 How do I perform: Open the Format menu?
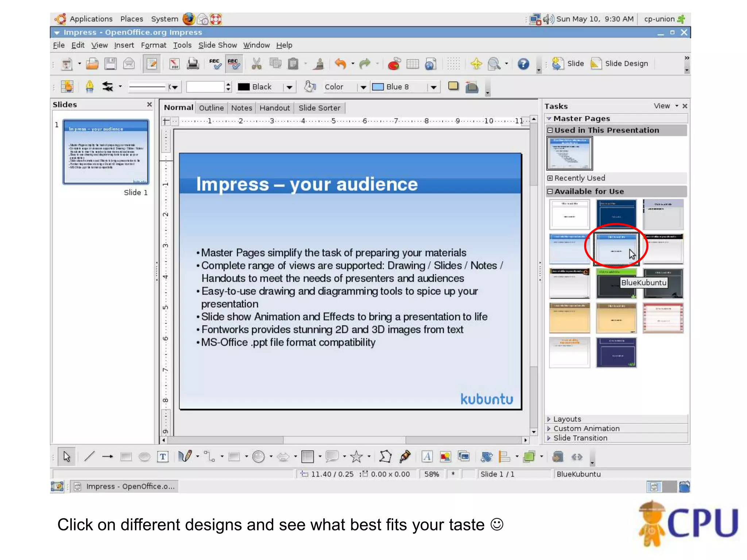coord(154,45)
